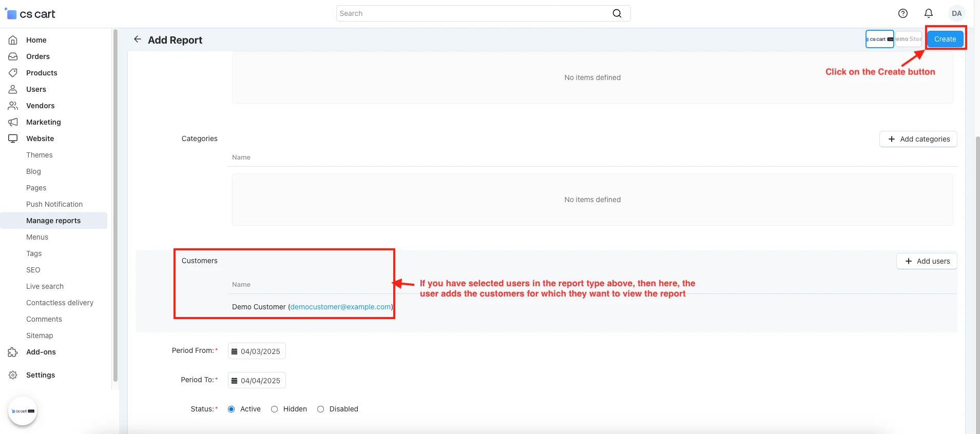Collapse the Website menu section
Viewport: 980px width, 434px height.
click(x=40, y=139)
